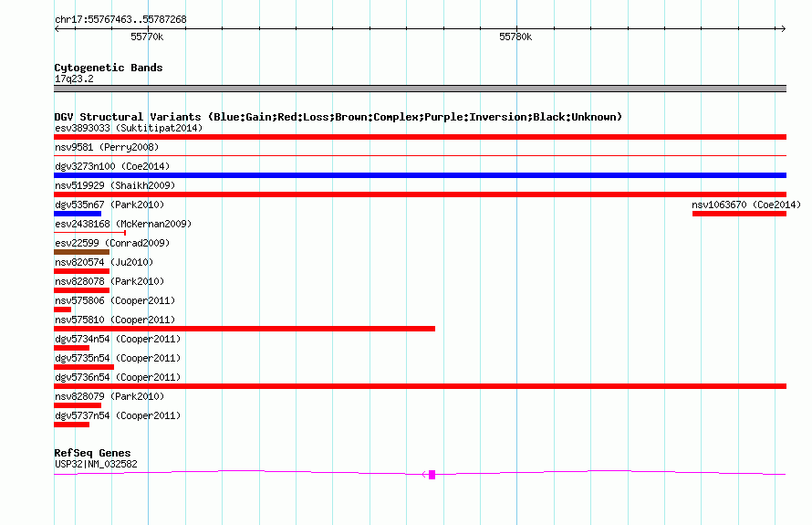Click the red nsv828079 loss bar
The height and width of the screenshot is (525, 812).
click(x=78, y=405)
